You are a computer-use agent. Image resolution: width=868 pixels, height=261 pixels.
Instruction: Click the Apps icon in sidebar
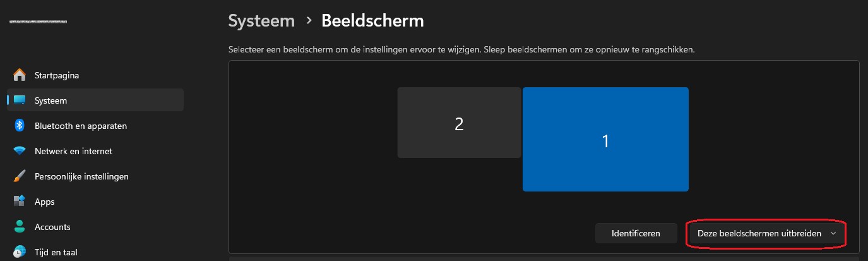tap(20, 202)
